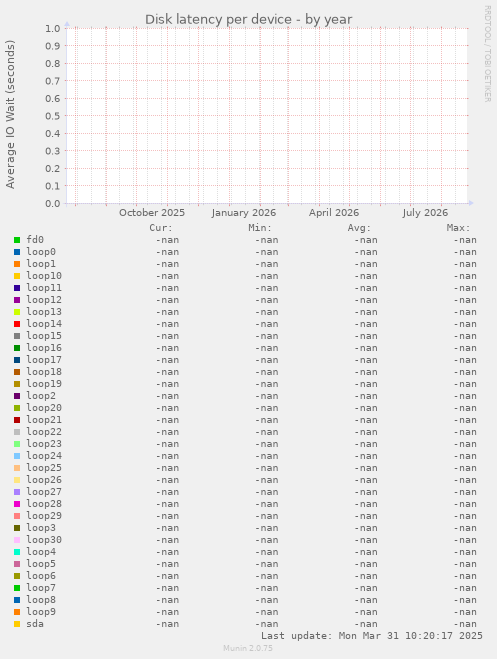Viewport: 497px width, 659px height.
Task: Click the yellow loop10 legend swatch
Action: [x=17, y=276]
